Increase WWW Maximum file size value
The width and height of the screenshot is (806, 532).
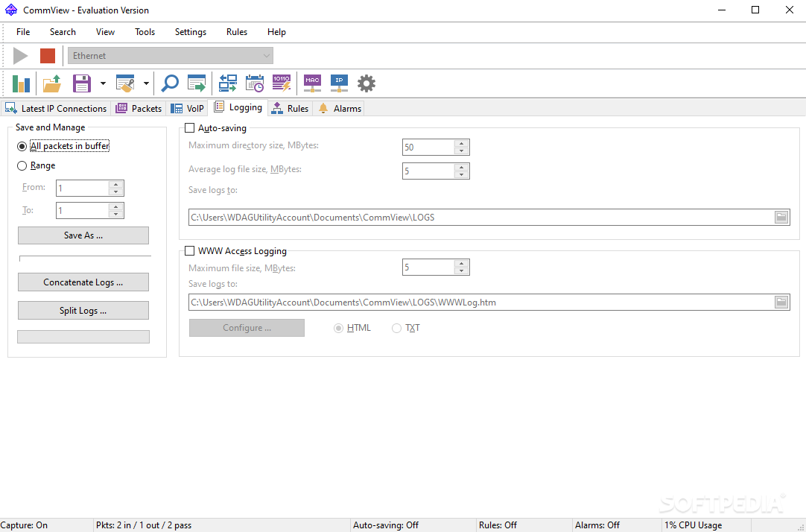(462, 264)
